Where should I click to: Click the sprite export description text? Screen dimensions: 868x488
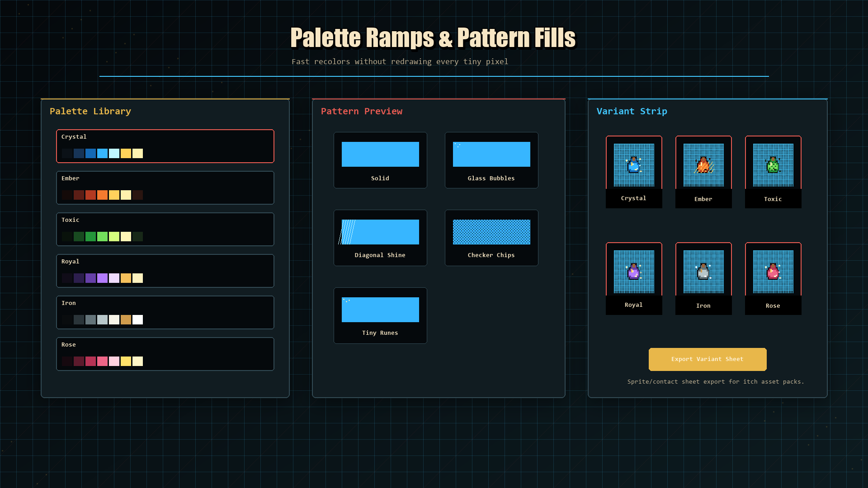click(716, 382)
